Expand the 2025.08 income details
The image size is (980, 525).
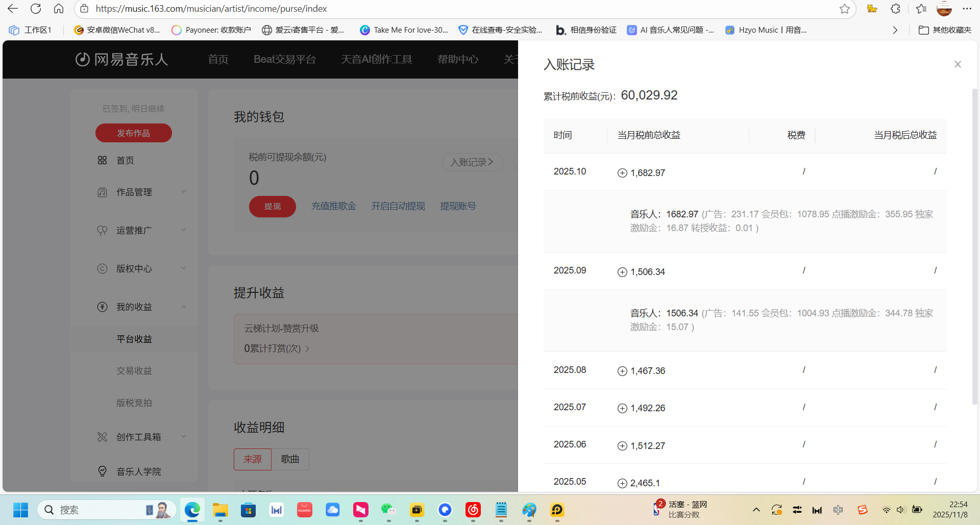622,371
